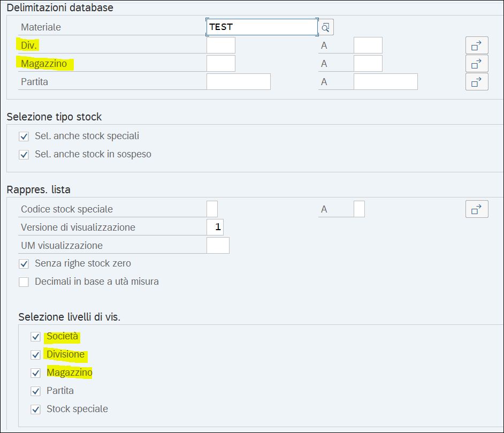
Task: Click the Magazzino upper-limit A field
Action: click(x=368, y=64)
